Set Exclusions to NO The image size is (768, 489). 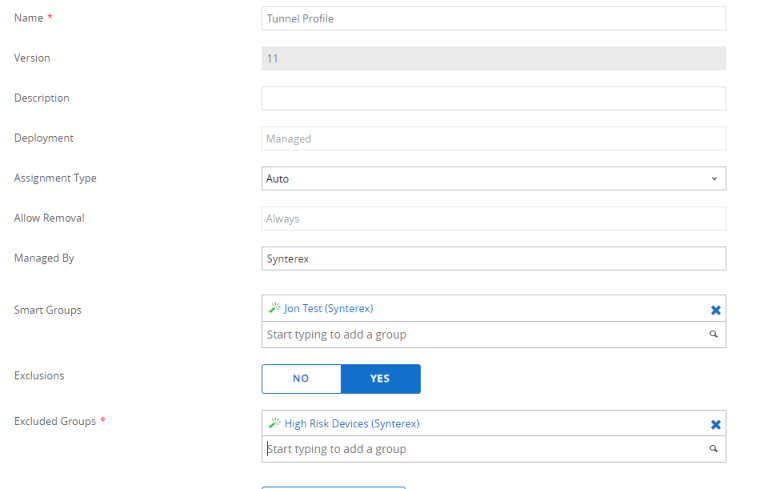301,379
